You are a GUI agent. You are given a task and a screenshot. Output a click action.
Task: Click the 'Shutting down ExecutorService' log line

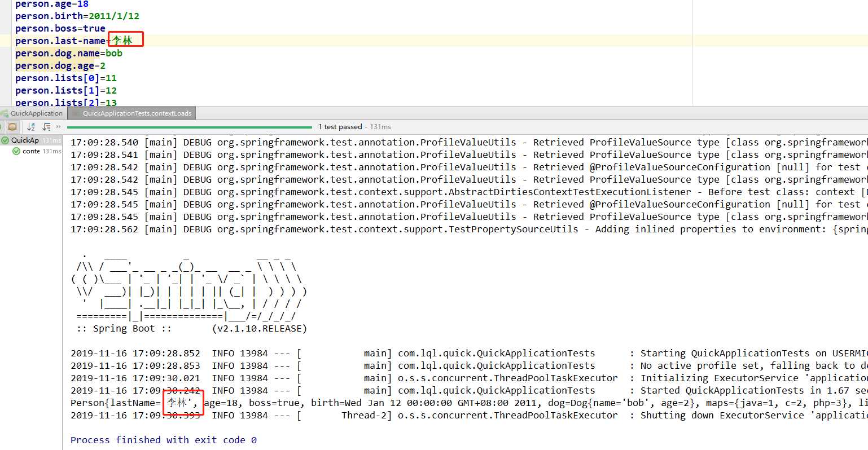469,416
